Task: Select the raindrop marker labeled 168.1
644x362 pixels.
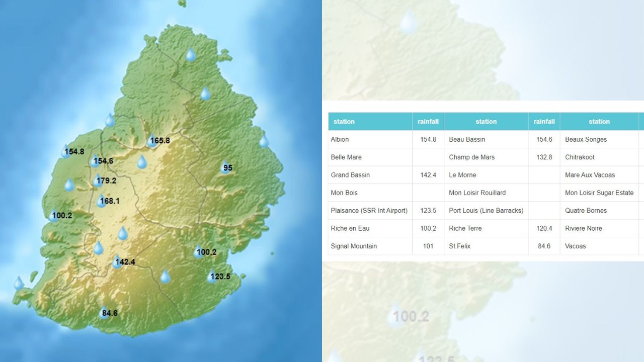Action: (102, 201)
